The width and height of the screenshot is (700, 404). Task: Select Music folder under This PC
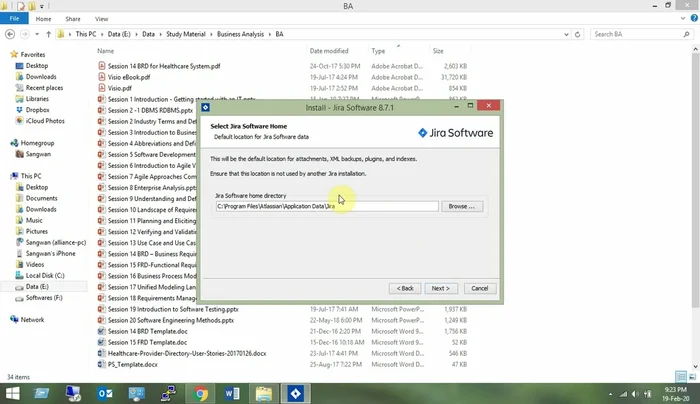pyautogui.click(x=34, y=221)
